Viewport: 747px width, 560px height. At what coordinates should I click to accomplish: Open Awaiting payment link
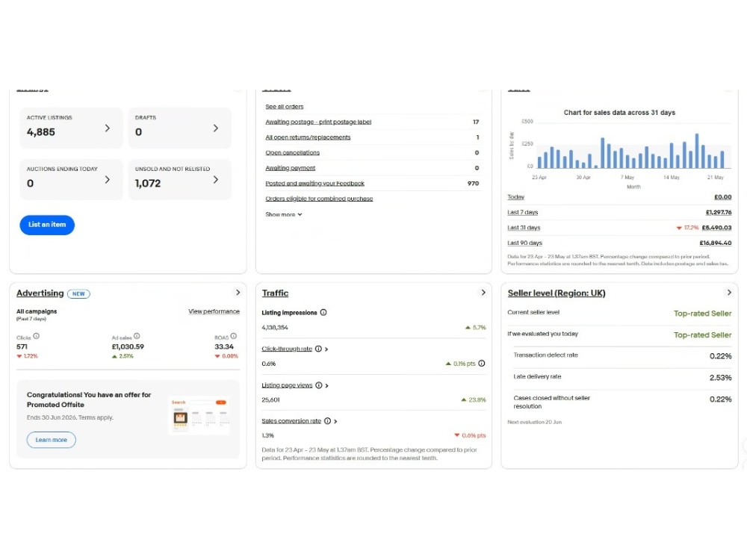pos(290,168)
